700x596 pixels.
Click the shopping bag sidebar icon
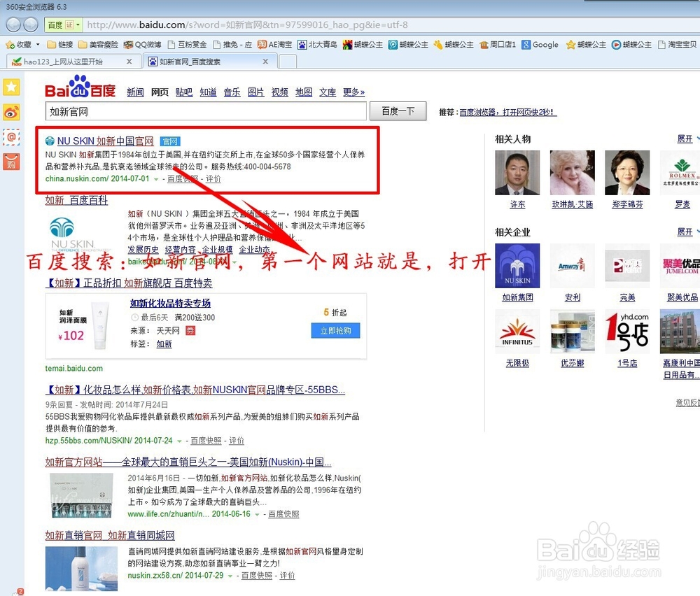(x=12, y=162)
